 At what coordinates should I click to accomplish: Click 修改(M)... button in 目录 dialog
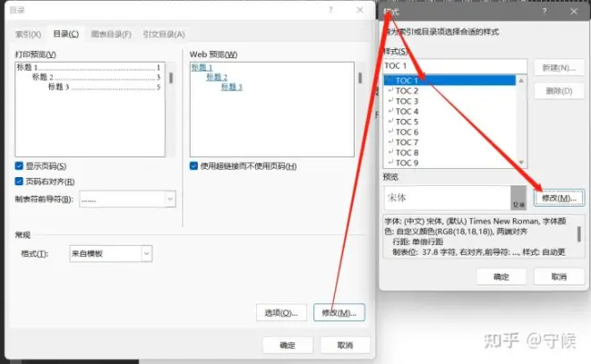coord(339,312)
